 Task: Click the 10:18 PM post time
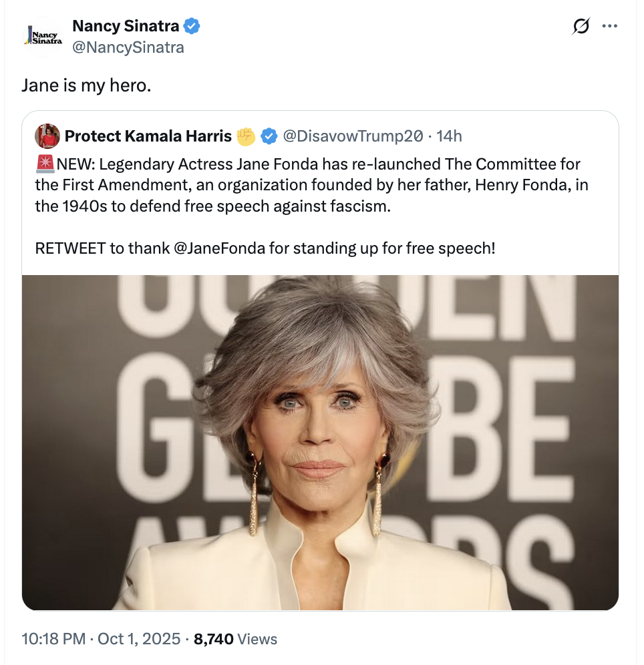coord(53,639)
